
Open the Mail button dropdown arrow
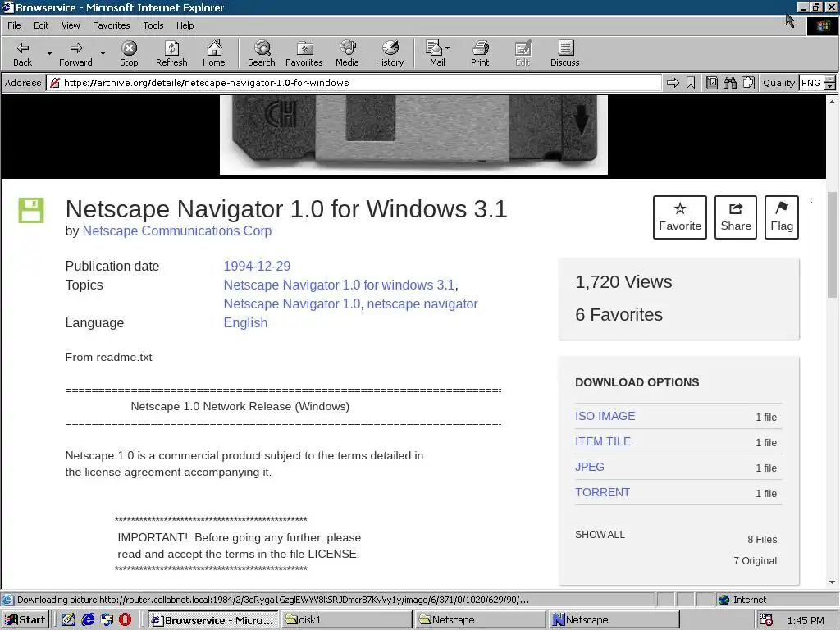pos(448,48)
